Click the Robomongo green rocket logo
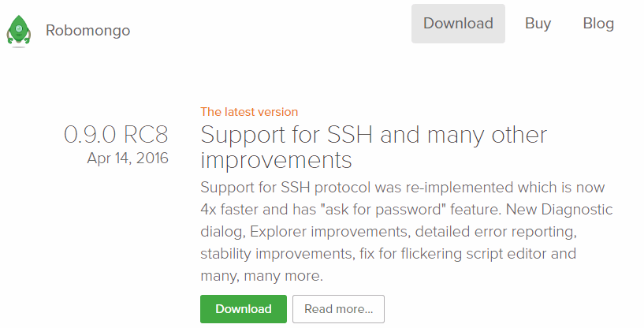 (18, 31)
